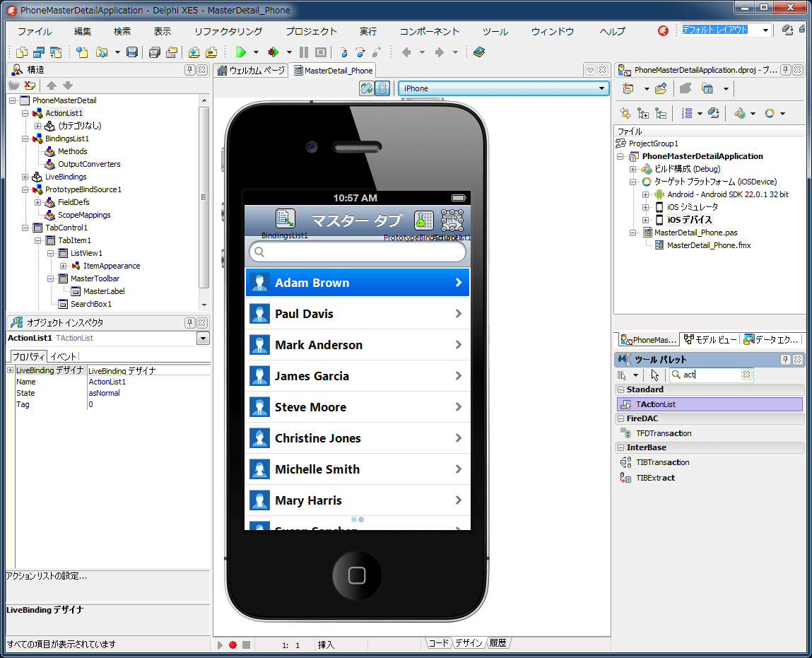Select iOS シミュレータ in Project Manager
This screenshot has height=658, width=812.
coord(693,207)
